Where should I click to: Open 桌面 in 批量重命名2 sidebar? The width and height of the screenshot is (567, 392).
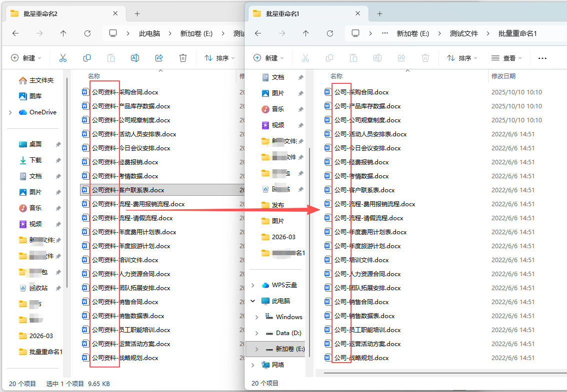click(30, 144)
